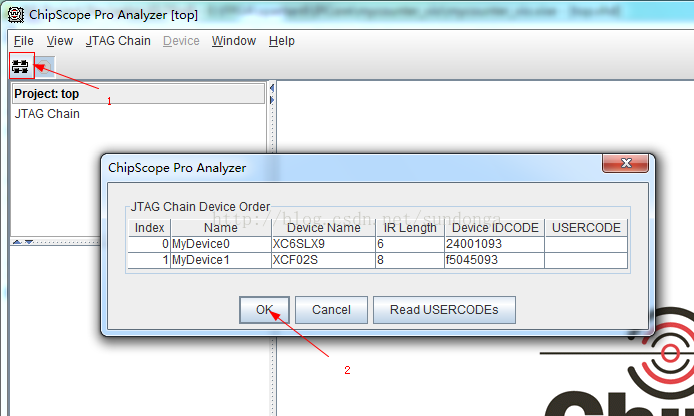Click the empty USERCODE cell for MyDevice1
Screen dimensions: 694x416
click(586, 260)
